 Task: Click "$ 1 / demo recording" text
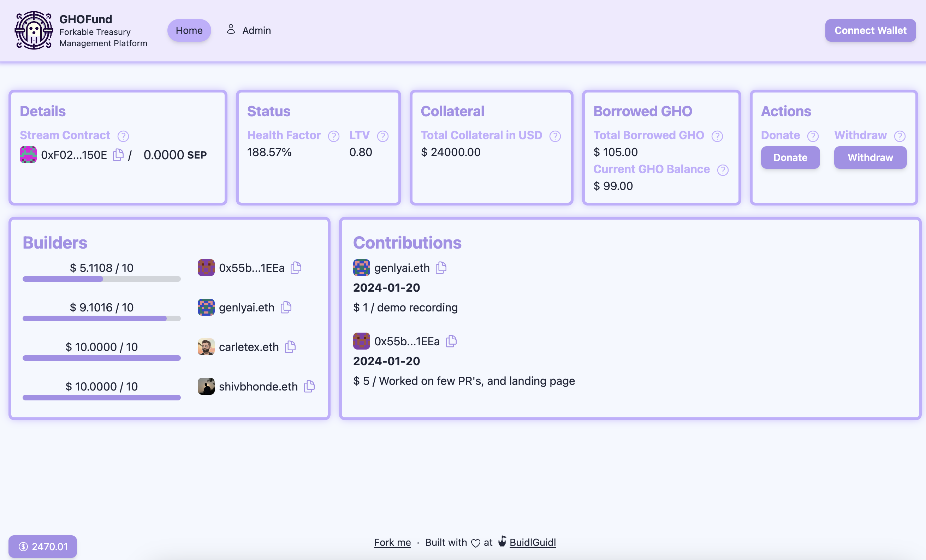pos(405,308)
